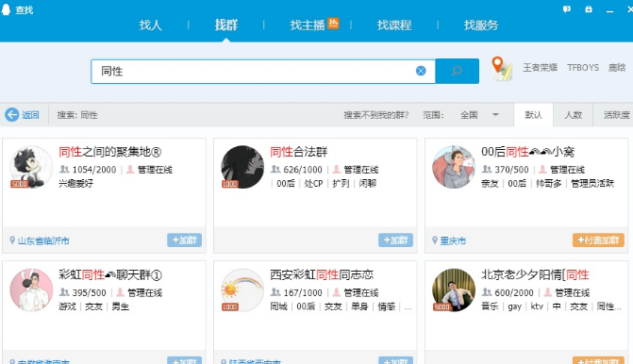Switch to the 找课程 tab
The height and width of the screenshot is (364, 633).
pos(394,25)
